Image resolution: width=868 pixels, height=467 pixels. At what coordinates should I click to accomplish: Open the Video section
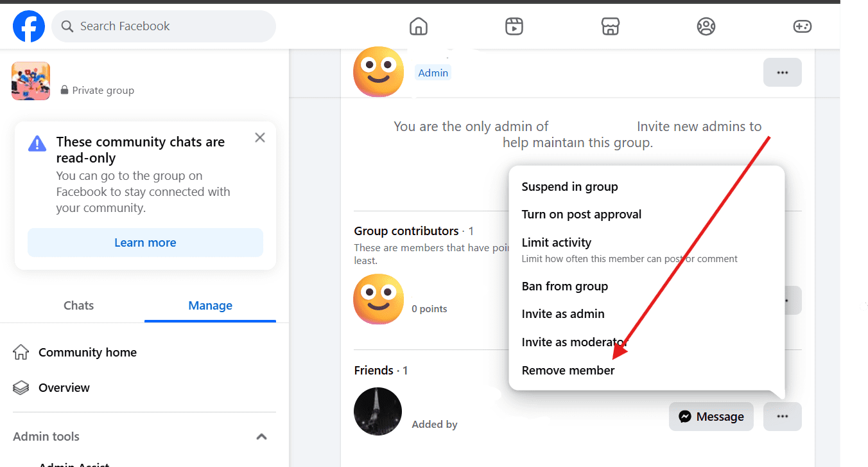point(514,26)
